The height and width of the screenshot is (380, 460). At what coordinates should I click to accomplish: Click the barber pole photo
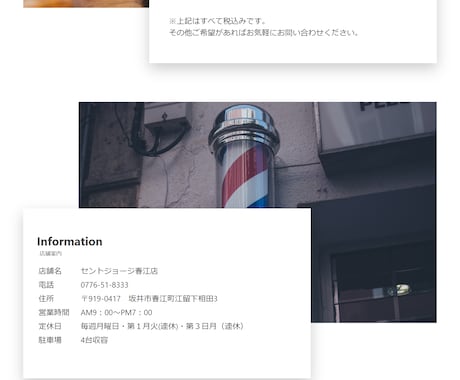pyautogui.click(x=258, y=155)
